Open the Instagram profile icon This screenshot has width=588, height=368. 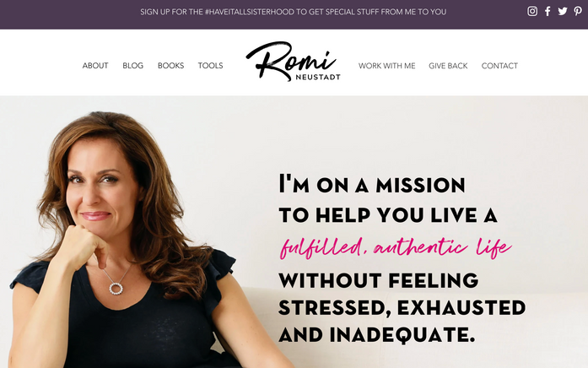coord(532,11)
